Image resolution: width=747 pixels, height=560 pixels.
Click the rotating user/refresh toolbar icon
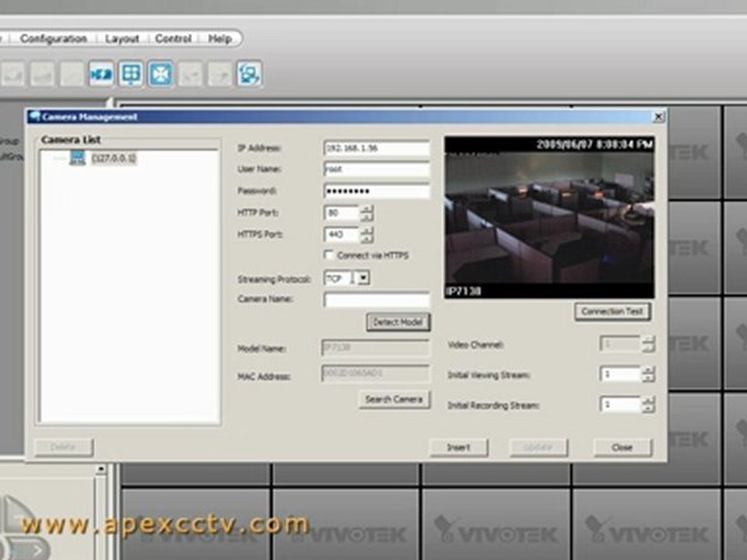pos(249,75)
